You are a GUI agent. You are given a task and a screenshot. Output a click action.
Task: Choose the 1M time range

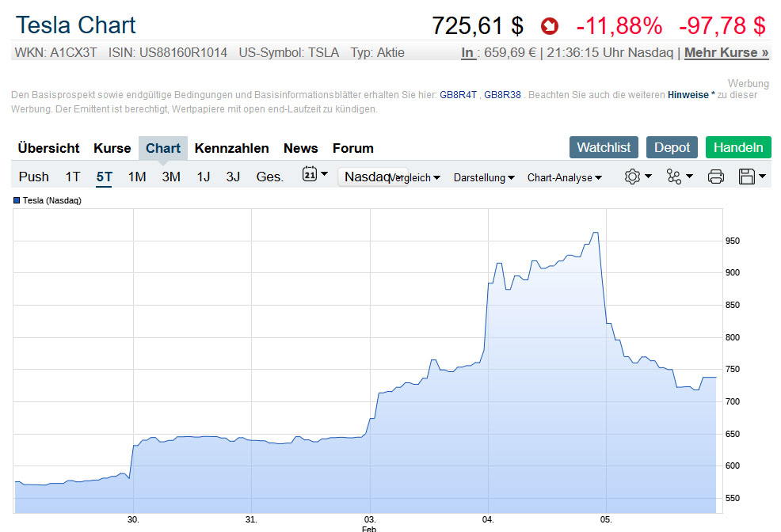click(136, 177)
